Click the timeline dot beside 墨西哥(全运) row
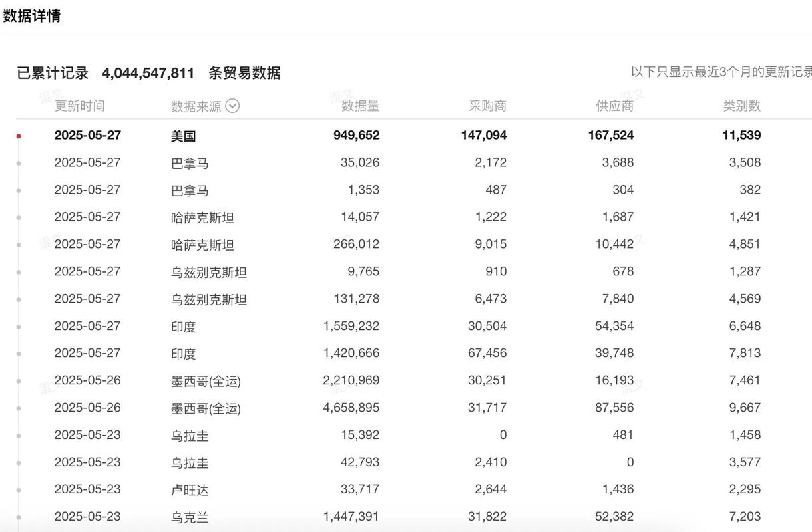Image resolution: width=812 pixels, height=532 pixels. 19,381
